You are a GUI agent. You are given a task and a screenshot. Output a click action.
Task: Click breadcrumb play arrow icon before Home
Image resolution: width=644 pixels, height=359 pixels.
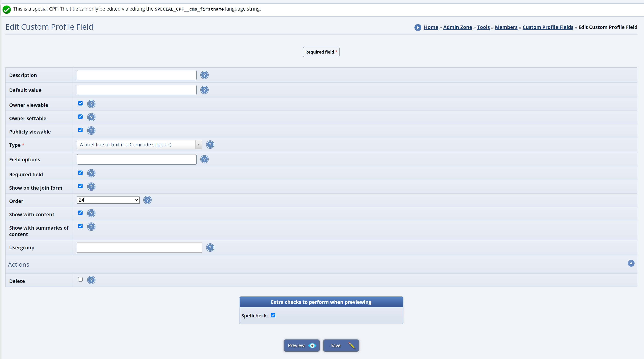pyautogui.click(x=417, y=28)
